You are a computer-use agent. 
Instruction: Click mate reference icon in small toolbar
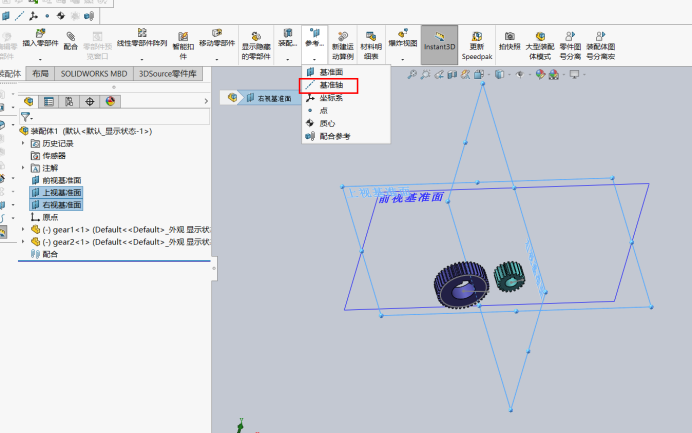point(89,16)
